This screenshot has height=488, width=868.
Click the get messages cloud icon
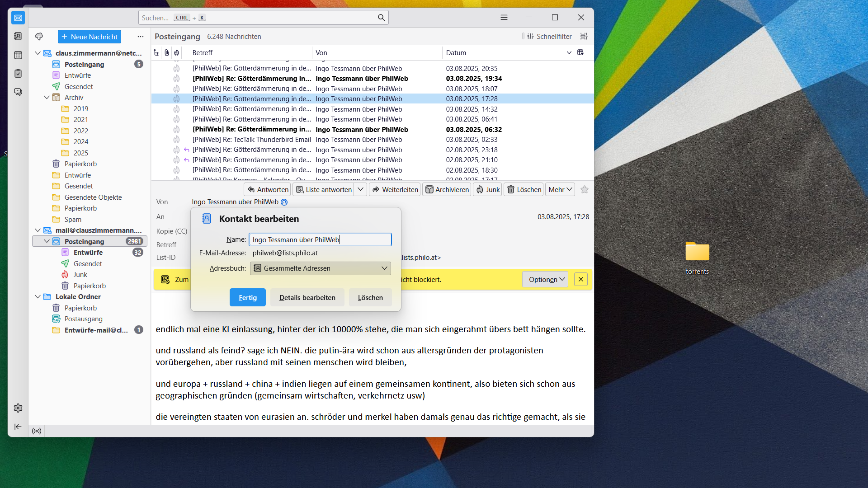coord(39,37)
